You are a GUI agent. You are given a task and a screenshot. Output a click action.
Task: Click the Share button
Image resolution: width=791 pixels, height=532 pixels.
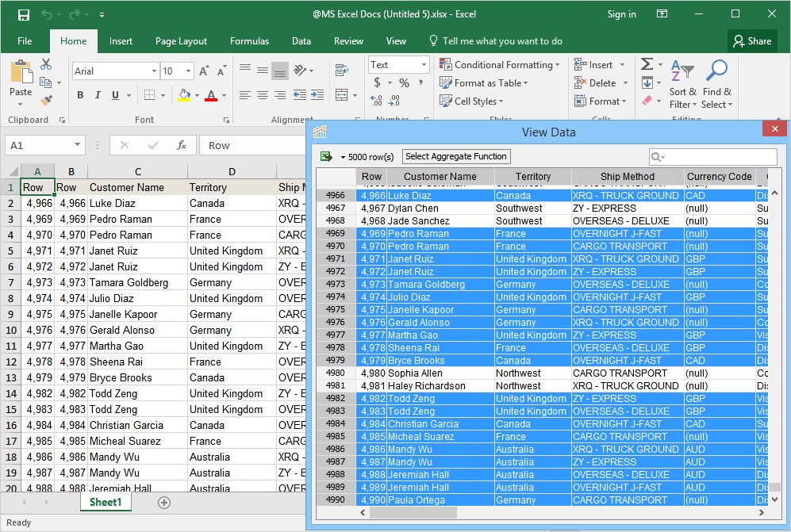pyautogui.click(x=752, y=41)
